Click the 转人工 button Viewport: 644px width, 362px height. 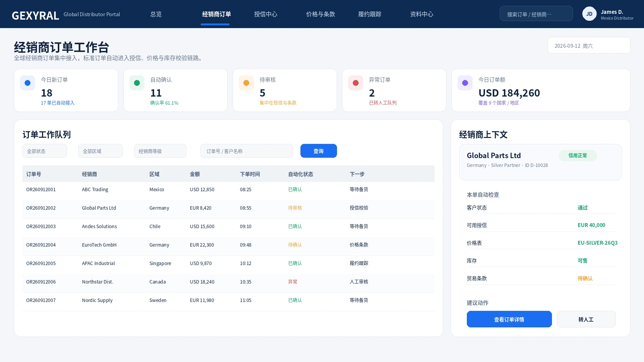(x=586, y=319)
